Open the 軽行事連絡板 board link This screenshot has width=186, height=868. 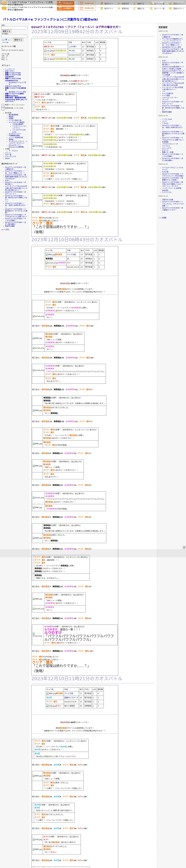point(13,115)
